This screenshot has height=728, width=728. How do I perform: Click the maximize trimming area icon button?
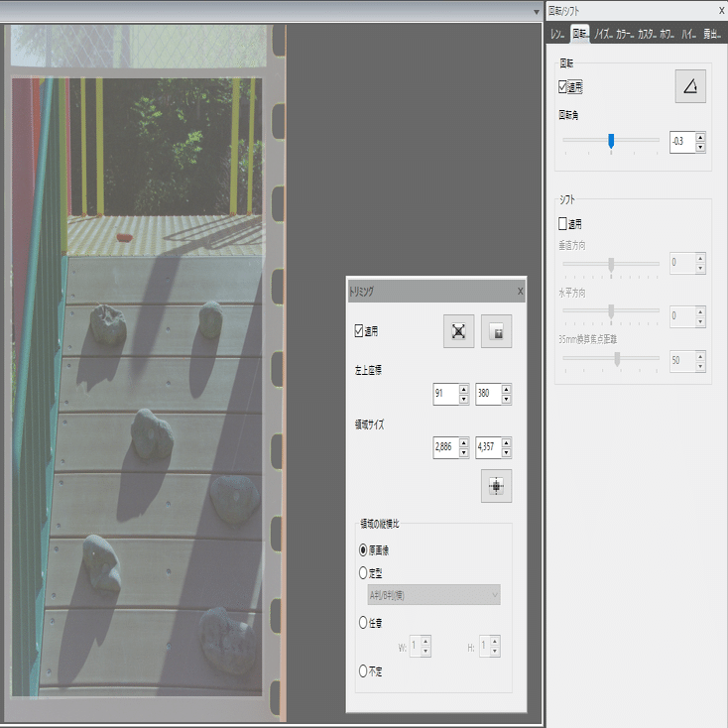458,331
